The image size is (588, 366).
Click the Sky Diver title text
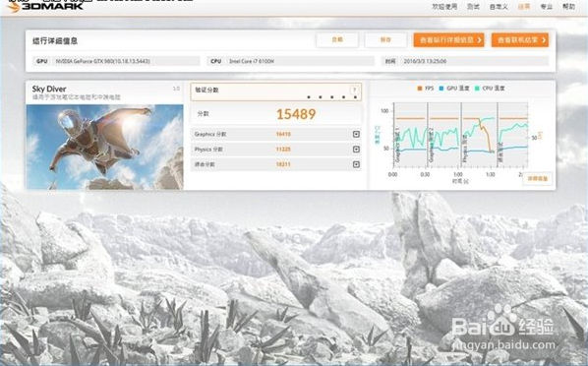tap(49, 89)
